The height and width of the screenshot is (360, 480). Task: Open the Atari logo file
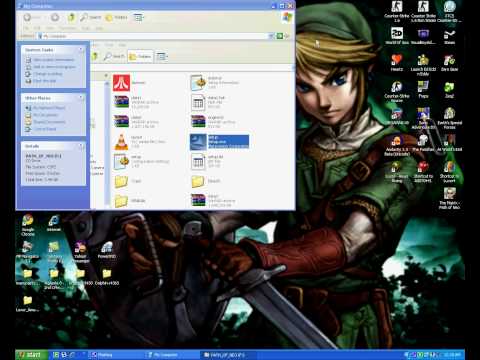[121, 83]
